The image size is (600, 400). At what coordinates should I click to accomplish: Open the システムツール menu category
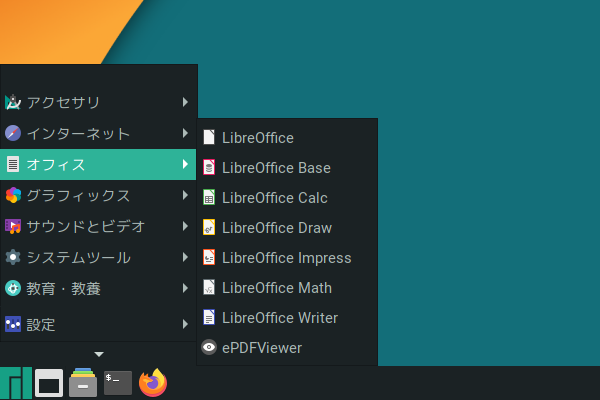(x=98, y=257)
